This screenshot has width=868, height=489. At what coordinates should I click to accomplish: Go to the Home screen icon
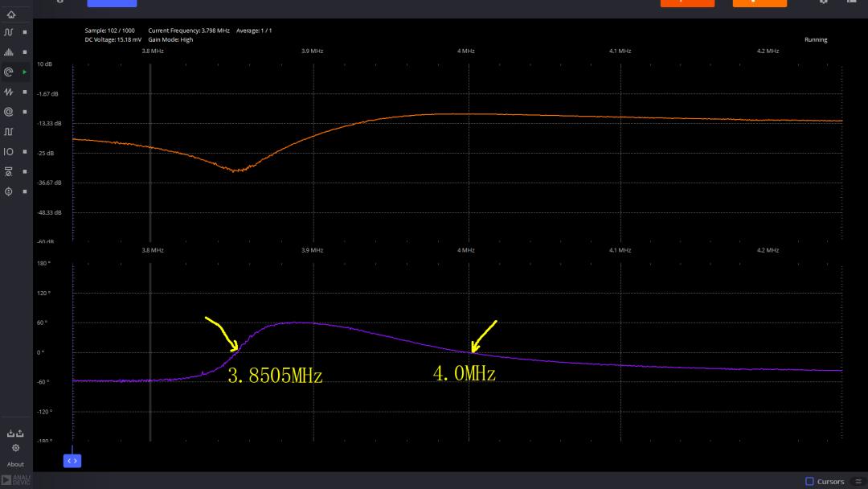pyautogui.click(x=9, y=14)
